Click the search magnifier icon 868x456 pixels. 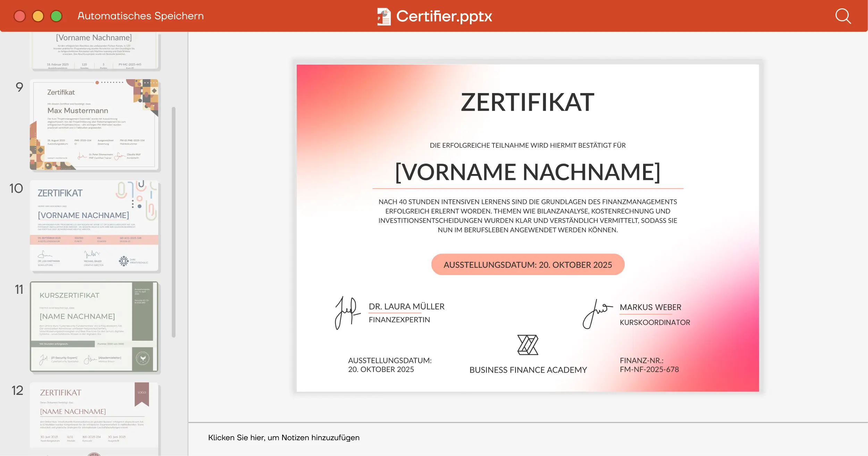(843, 16)
